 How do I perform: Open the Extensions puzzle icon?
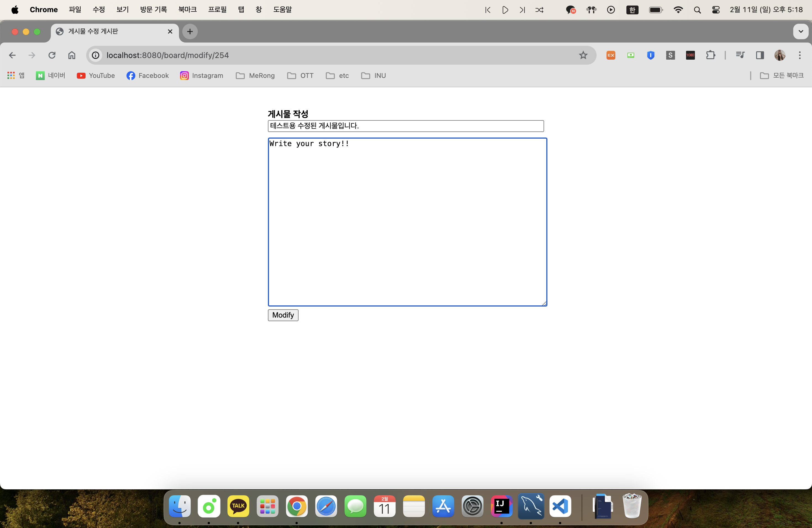(710, 55)
